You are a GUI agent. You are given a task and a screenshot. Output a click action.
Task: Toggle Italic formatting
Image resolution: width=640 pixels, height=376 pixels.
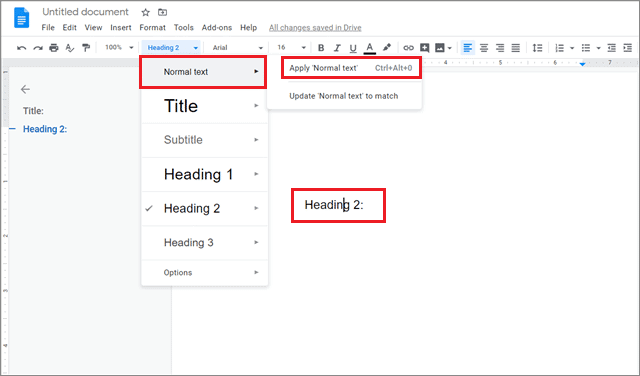pyautogui.click(x=337, y=48)
